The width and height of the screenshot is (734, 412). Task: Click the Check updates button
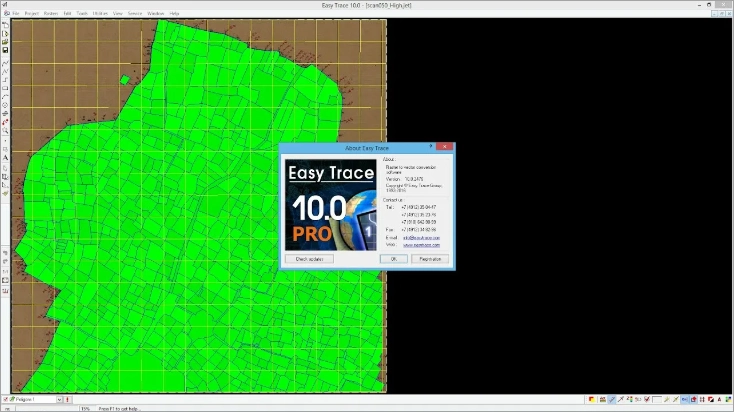(x=309, y=259)
